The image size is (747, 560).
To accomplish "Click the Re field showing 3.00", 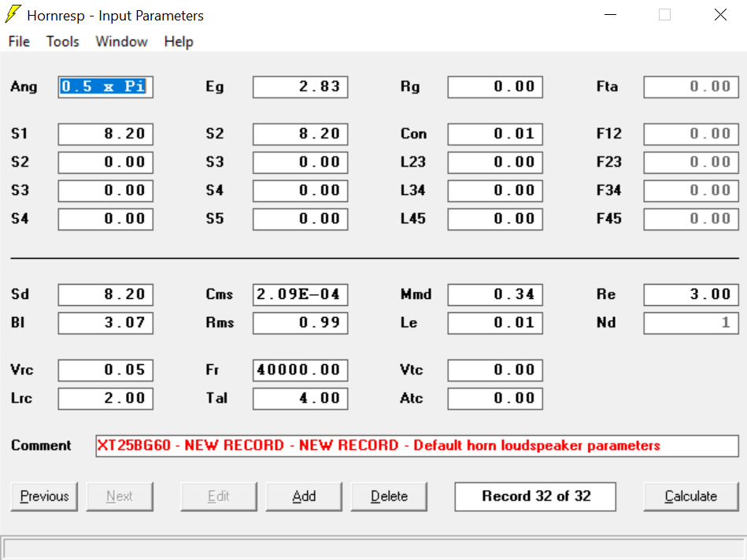I will [691, 295].
